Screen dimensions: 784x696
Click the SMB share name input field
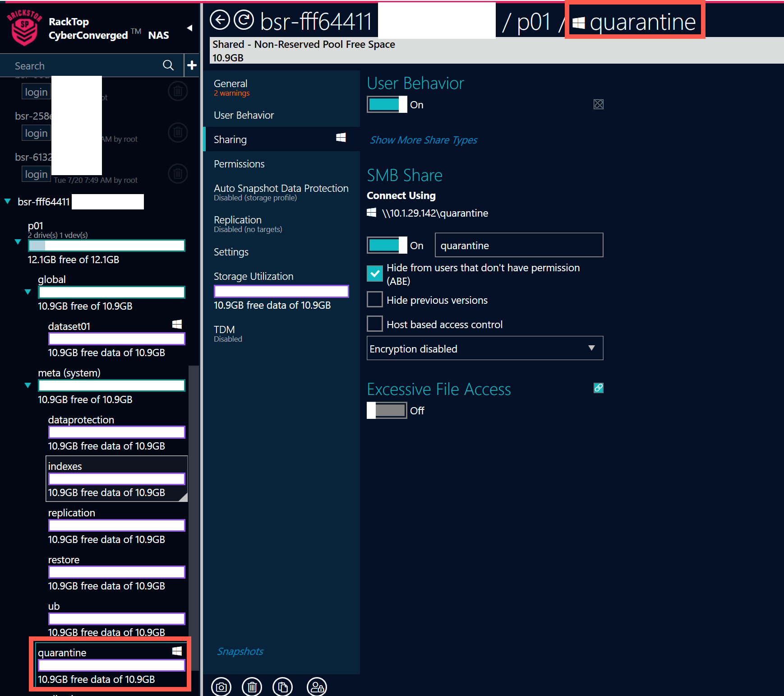tap(518, 246)
